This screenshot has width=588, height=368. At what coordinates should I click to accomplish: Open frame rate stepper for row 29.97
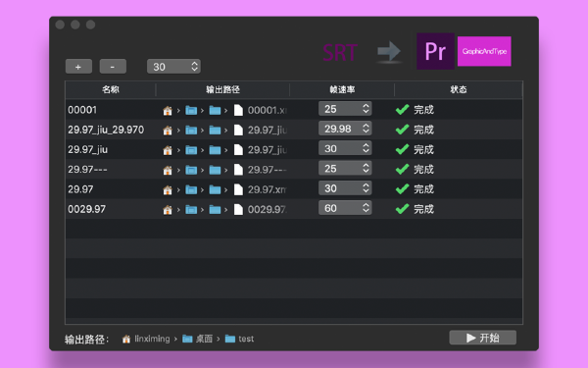click(x=345, y=188)
